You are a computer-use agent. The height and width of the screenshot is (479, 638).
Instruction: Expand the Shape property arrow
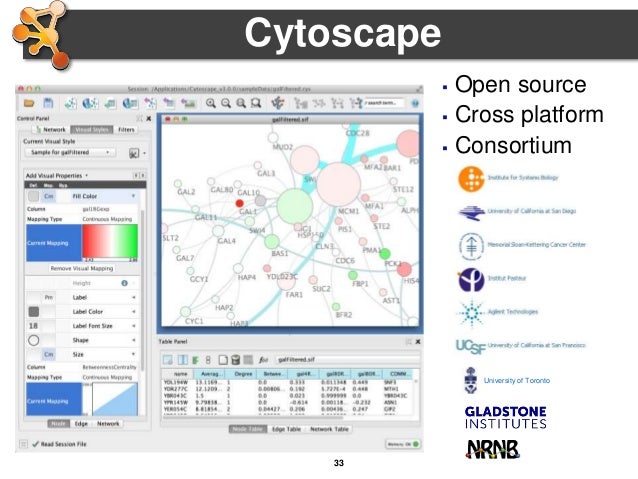133,340
